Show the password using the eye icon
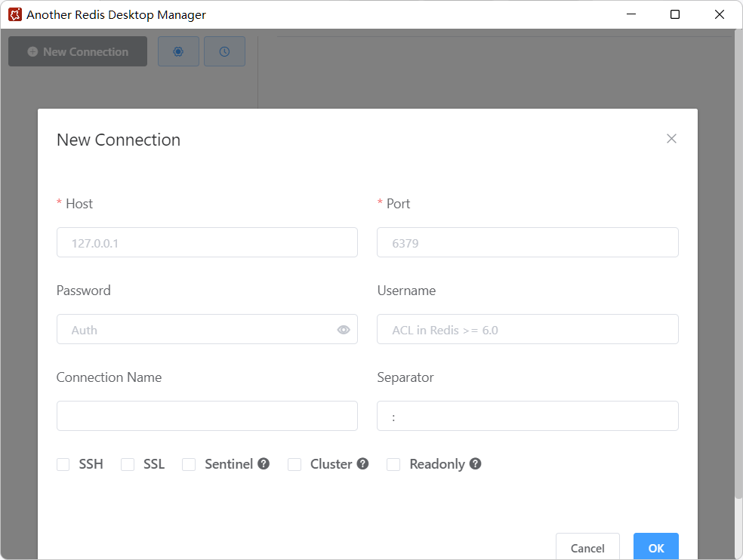 tap(344, 329)
